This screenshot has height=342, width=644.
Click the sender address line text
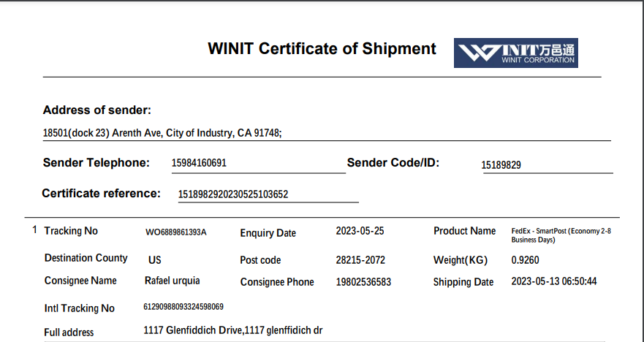click(162, 133)
